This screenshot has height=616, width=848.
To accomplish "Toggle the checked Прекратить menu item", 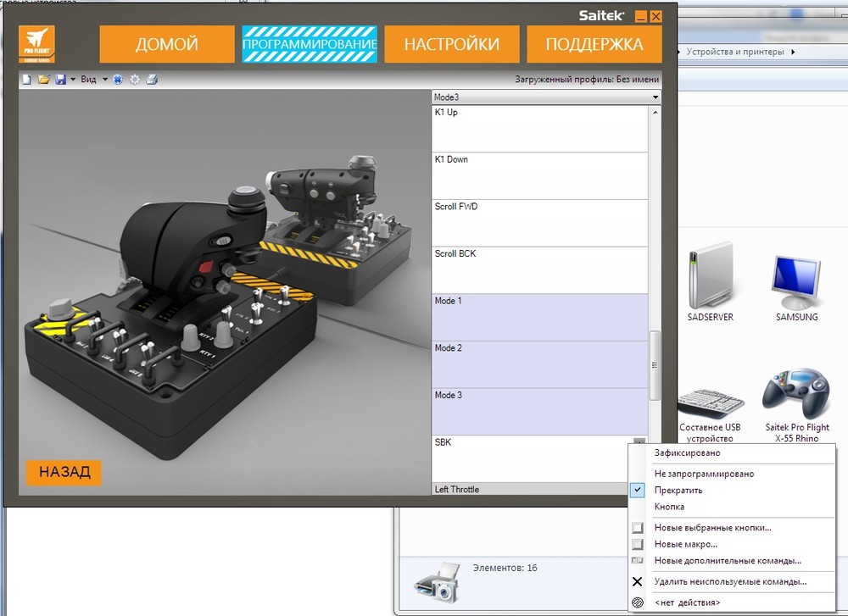I will [732, 490].
